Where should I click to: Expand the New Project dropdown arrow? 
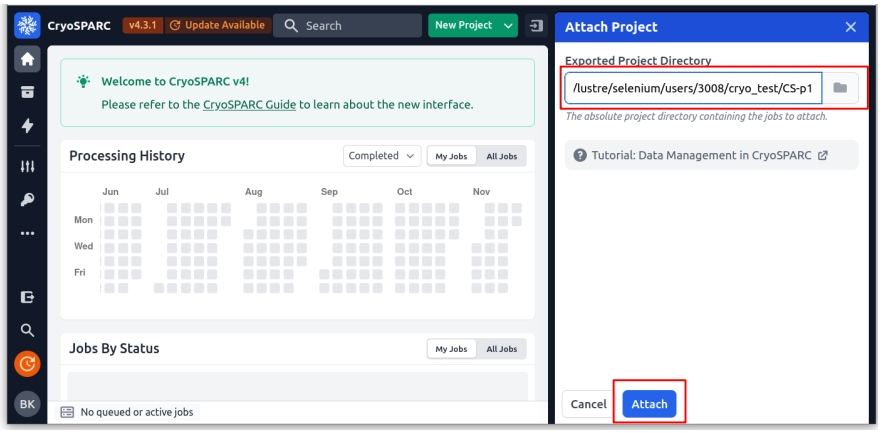coord(509,25)
